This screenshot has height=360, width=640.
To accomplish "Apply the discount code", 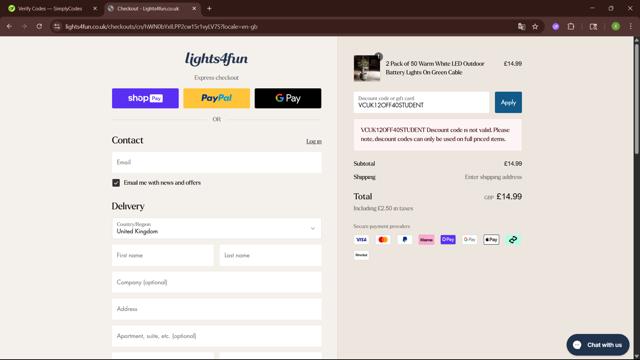I will 508,102.
